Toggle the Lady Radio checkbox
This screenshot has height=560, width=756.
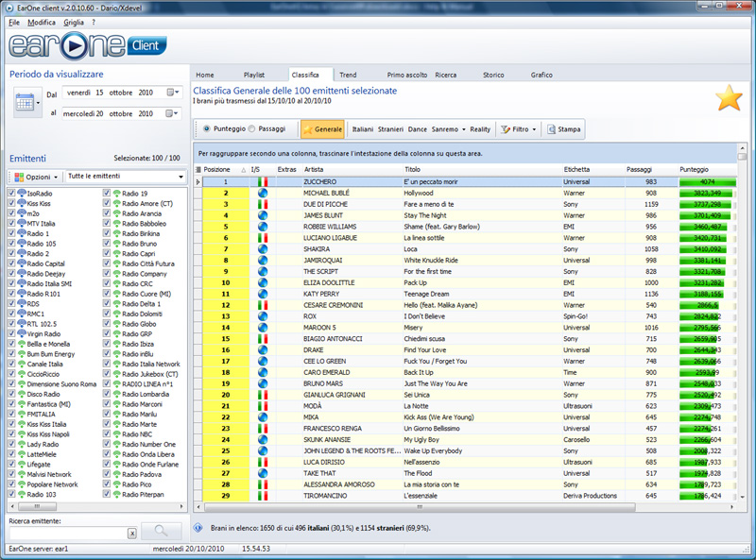12,444
